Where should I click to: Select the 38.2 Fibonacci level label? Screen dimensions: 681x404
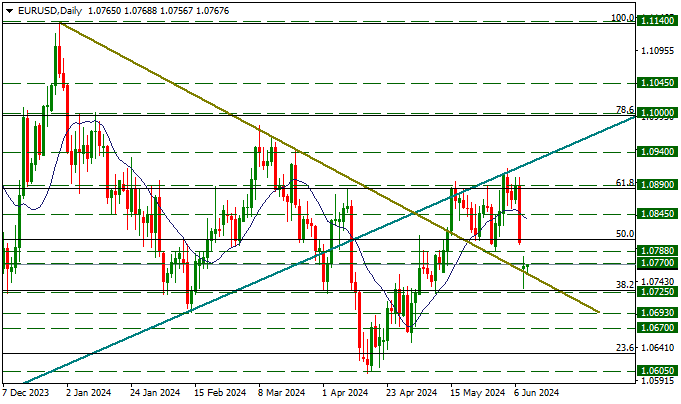click(x=625, y=285)
